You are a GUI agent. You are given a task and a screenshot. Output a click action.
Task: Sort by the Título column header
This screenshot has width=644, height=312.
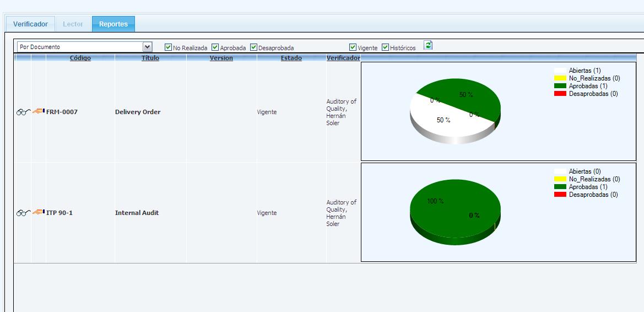click(x=150, y=58)
